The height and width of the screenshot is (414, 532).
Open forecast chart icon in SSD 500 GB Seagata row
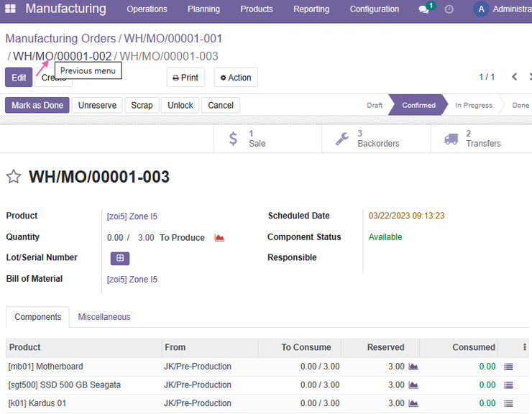click(x=413, y=385)
